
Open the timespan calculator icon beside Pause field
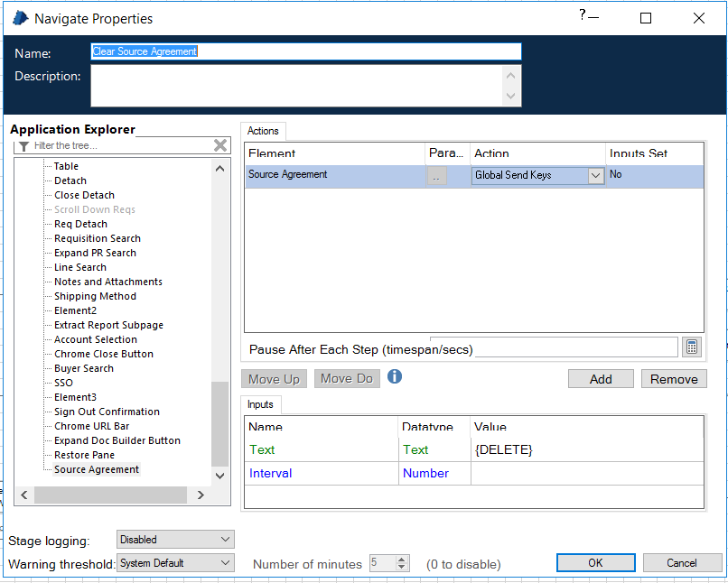(691, 346)
